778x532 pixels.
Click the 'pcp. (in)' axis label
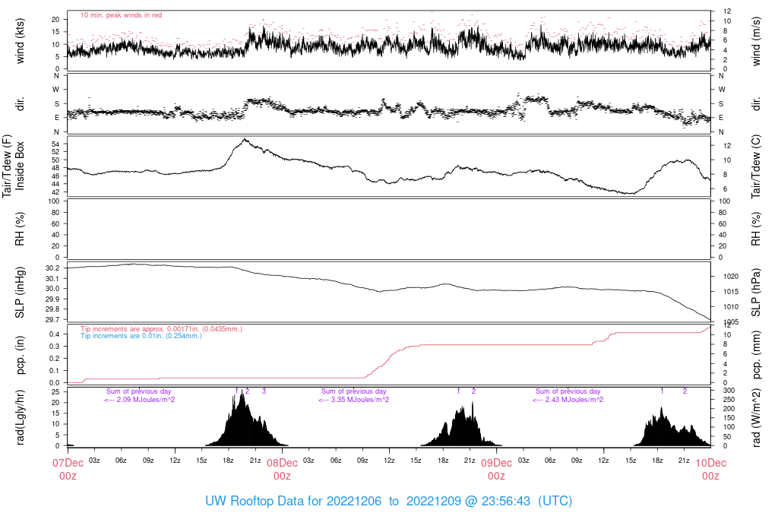point(21,355)
